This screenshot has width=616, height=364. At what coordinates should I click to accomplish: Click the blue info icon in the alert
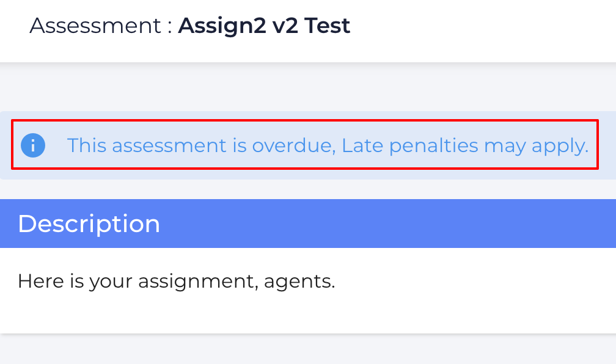pyautogui.click(x=33, y=145)
